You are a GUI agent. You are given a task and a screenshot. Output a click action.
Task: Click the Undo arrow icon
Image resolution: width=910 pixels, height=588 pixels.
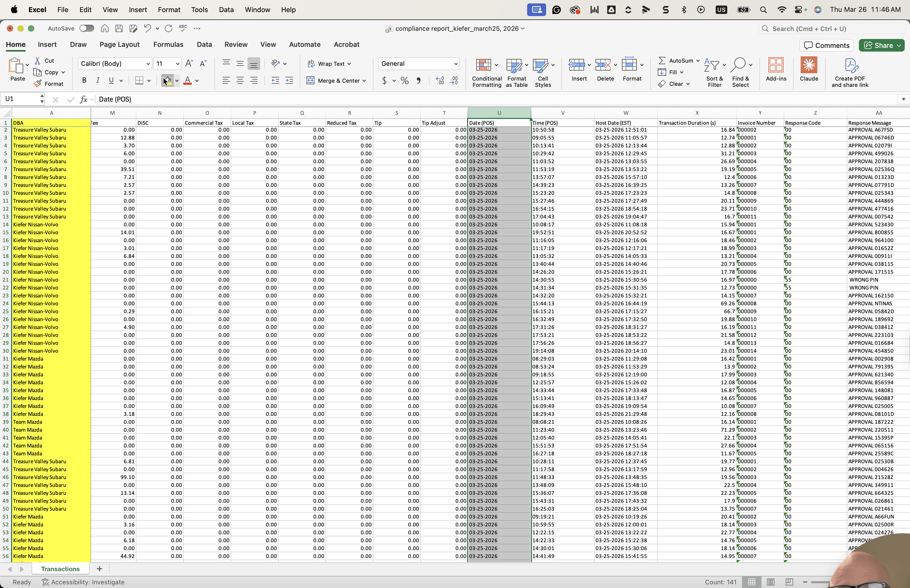coord(147,28)
